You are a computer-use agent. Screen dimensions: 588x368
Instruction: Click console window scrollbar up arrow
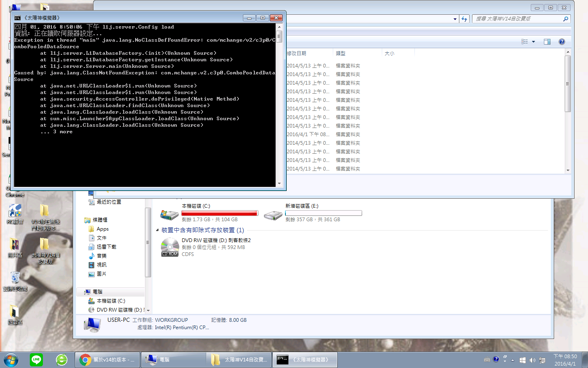click(279, 27)
